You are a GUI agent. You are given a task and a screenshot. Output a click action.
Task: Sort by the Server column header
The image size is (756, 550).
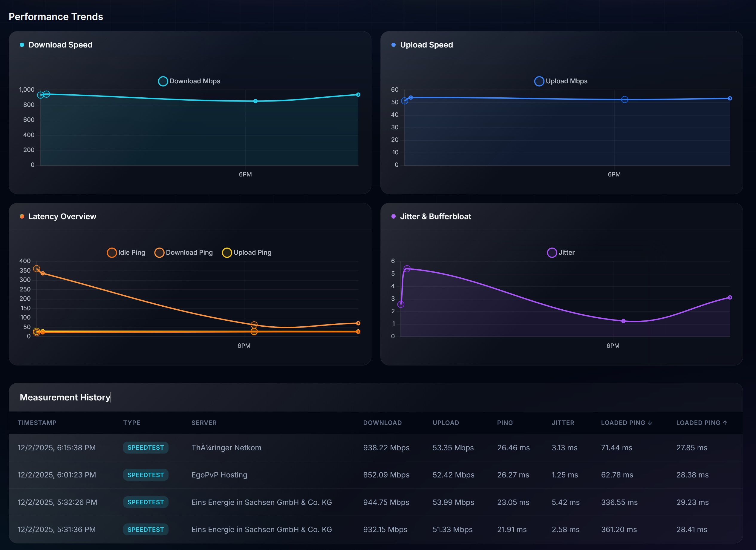pos(204,423)
